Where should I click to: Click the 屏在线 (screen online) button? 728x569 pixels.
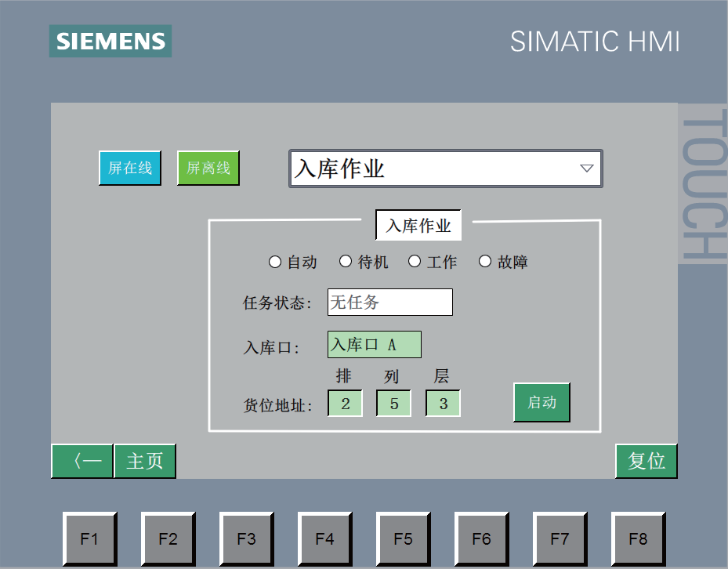pyautogui.click(x=130, y=168)
